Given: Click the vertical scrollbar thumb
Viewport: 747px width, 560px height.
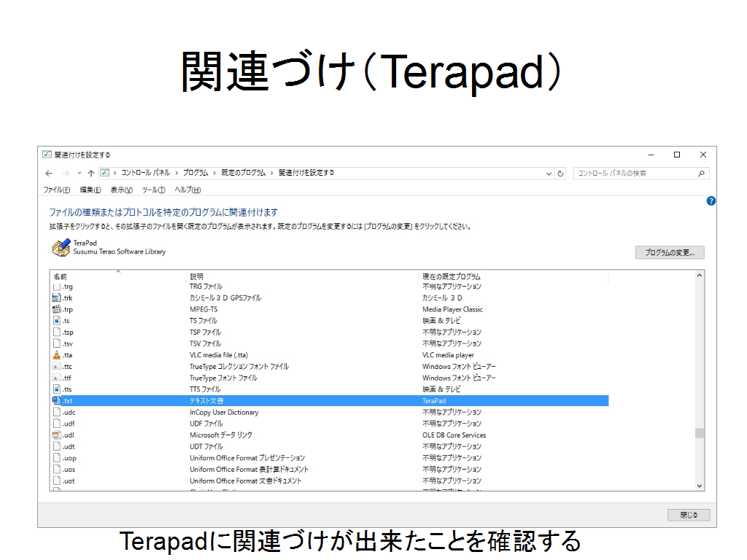Looking at the screenshot, I should tap(700, 433).
